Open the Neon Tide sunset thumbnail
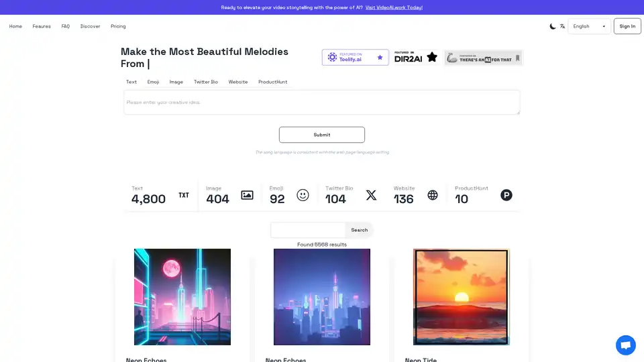 click(462, 297)
